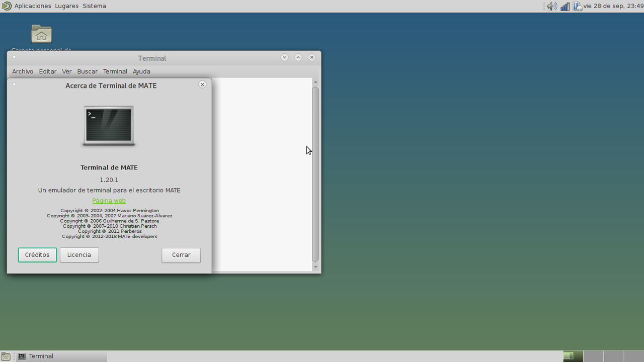Click the battery power tray icon
Image resolution: width=644 pixels, height=362 pixels.
[578, 6]
